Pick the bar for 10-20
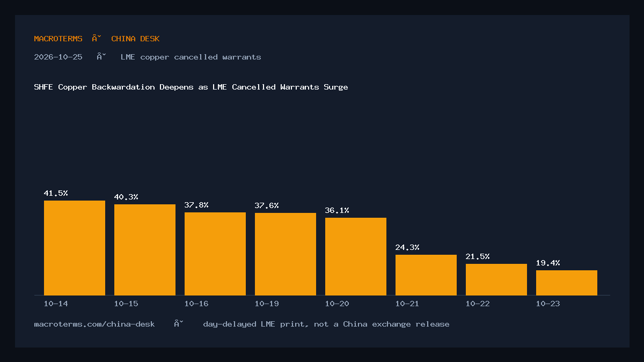Screen dimensions: 644x362 point(356,256)
